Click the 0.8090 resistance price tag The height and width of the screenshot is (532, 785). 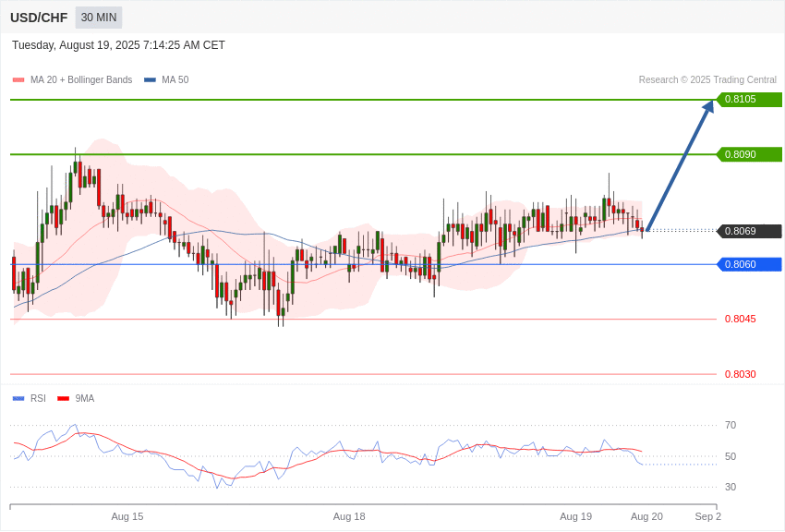tap(749, 154)
